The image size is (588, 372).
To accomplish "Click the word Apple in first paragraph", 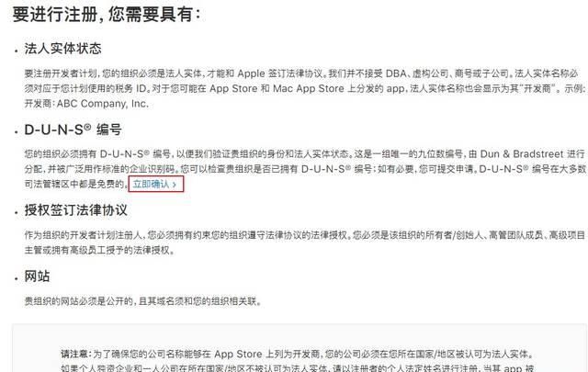I will tap(251, 73).
